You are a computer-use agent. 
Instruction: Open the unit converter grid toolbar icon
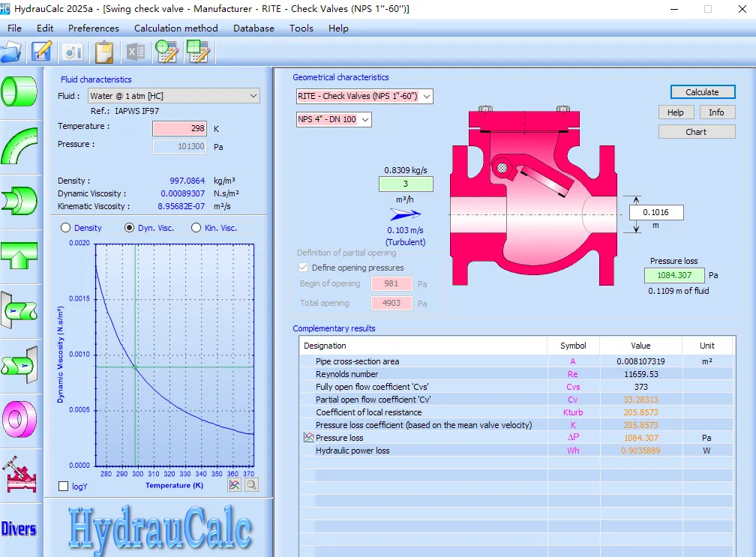[x=198, y=52]
